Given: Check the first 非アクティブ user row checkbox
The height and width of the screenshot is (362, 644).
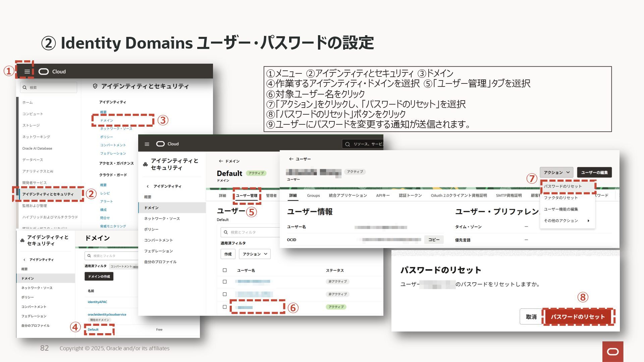Looking at the screenshot, I should 225,282.
